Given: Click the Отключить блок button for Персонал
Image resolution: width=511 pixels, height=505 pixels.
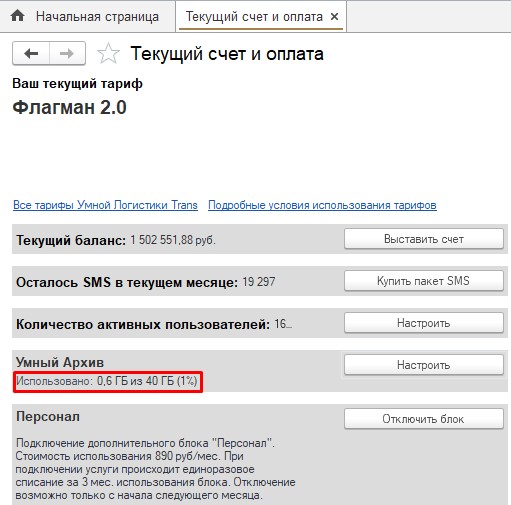Looking at the screenshot, I should tap(424, 419).
